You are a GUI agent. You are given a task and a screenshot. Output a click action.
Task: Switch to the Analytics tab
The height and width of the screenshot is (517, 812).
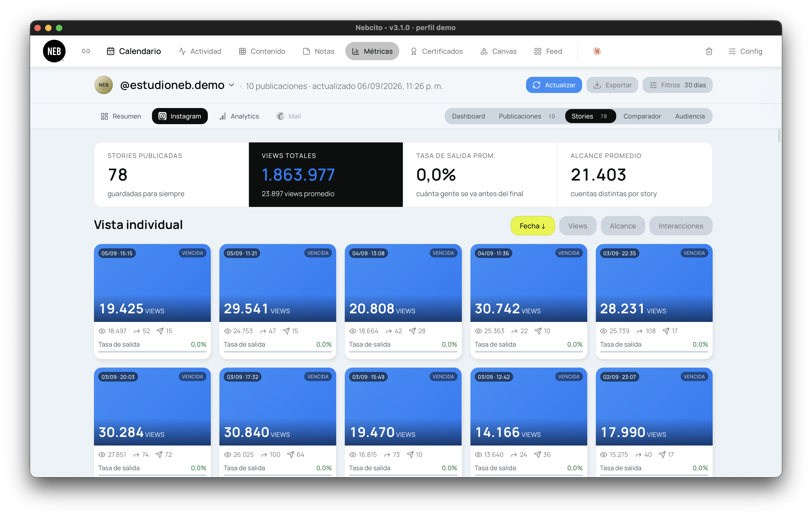pyautogui.click(x=239, y=116)
